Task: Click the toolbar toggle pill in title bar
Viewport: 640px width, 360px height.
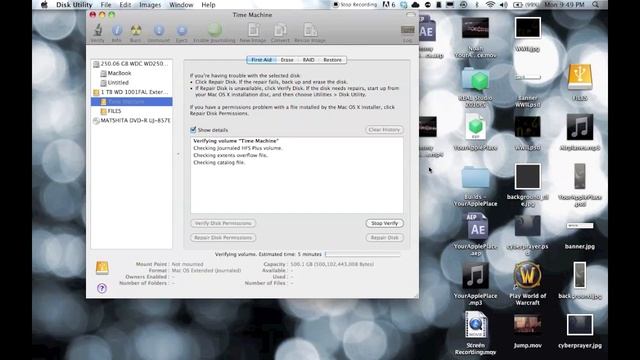Action: (x=411, y=15)
